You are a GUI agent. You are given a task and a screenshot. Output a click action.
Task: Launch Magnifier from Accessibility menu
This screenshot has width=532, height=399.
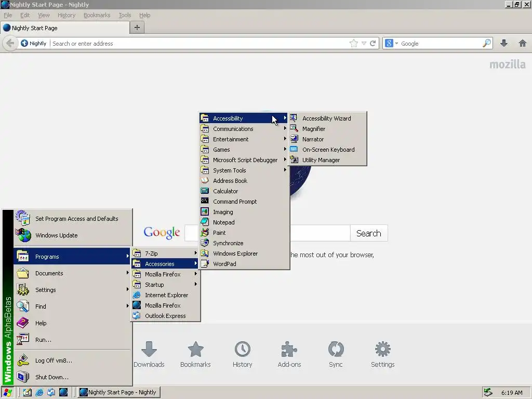(328, 129)
